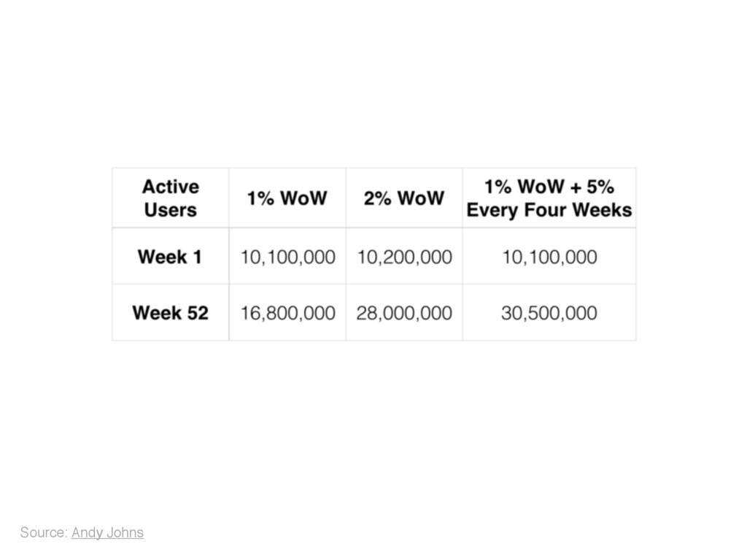Select the Week 1 row label
The image size is (747, 560).
[x=170, y=257]
